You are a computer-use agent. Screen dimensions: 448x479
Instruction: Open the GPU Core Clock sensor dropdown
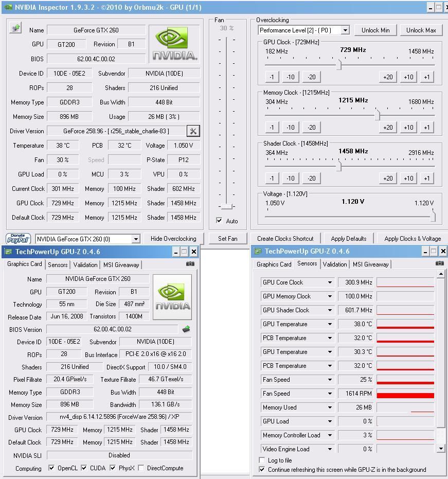tap(330, 282)
